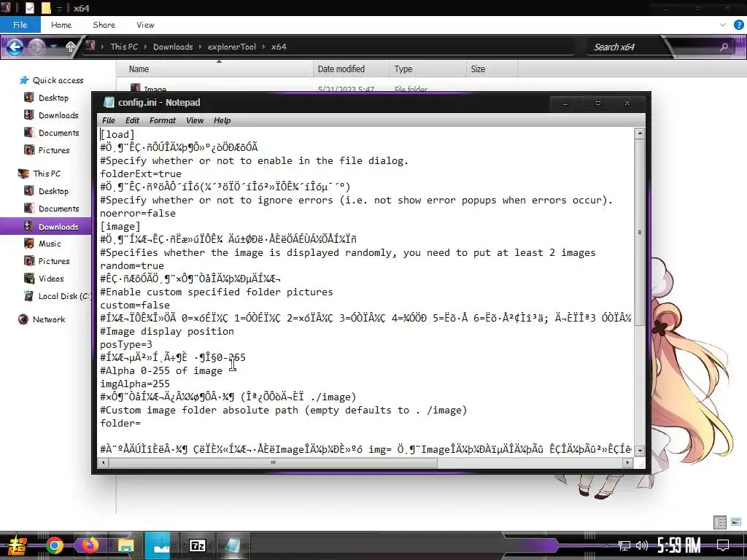This screenshot has width=747, height=560.
Task: Select This PC in navigation pane
Action: tap(40, 174)
